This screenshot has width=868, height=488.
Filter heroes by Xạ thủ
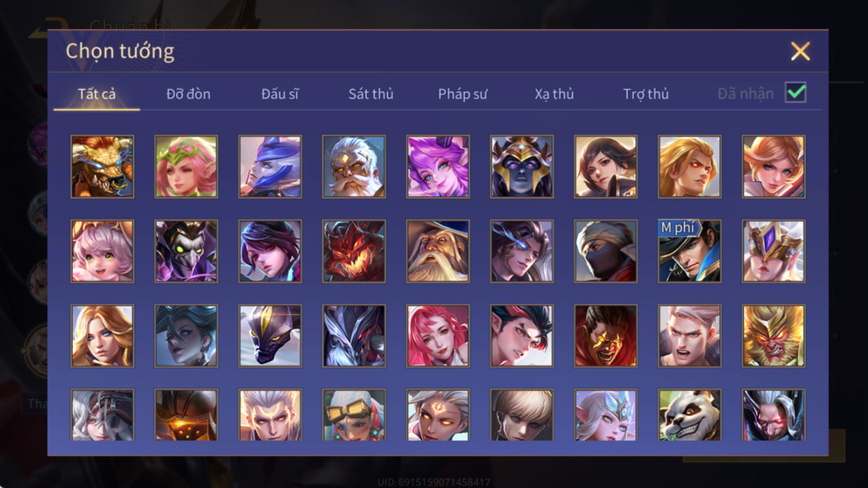click(x=554, y=93)
